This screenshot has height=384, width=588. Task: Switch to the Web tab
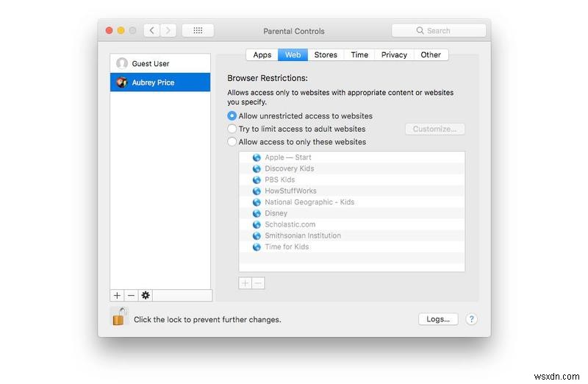click(293, 54)
